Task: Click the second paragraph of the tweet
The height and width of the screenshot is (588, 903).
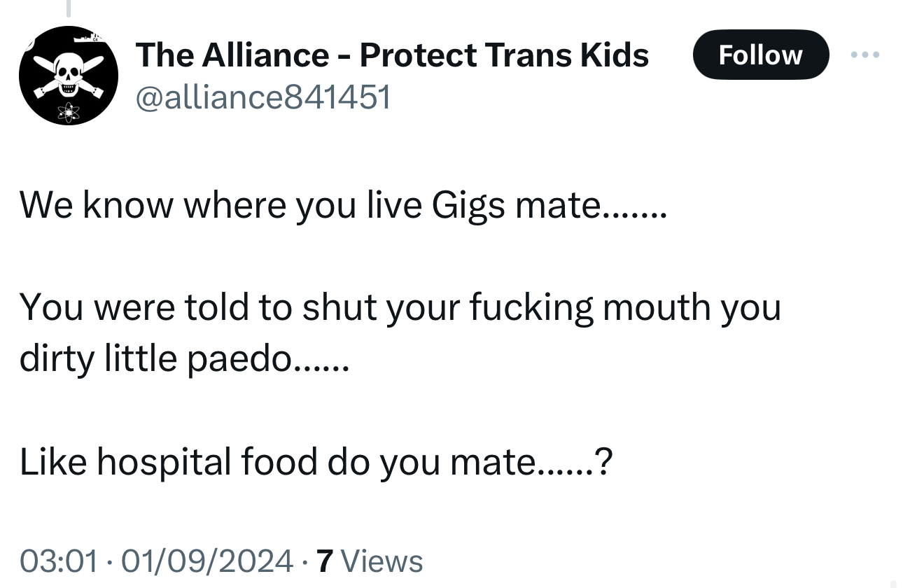Action: (x=399, y=332)
